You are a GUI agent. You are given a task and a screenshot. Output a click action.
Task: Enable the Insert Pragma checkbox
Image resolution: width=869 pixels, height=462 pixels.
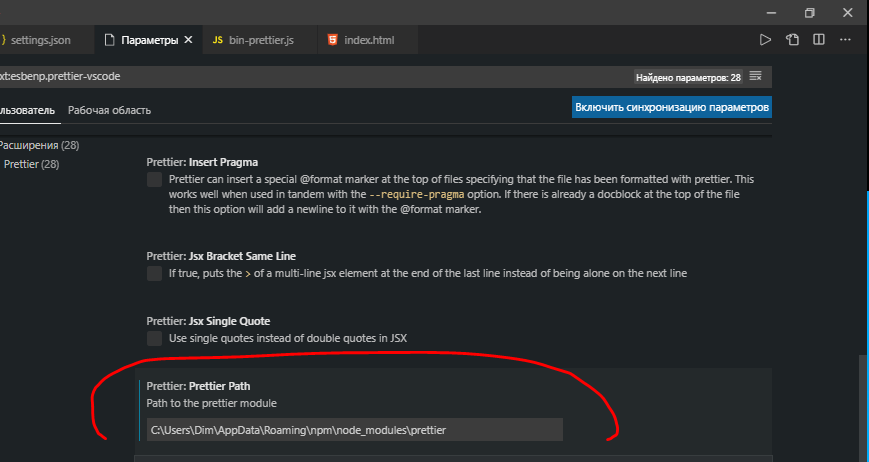tap(155, 179)
